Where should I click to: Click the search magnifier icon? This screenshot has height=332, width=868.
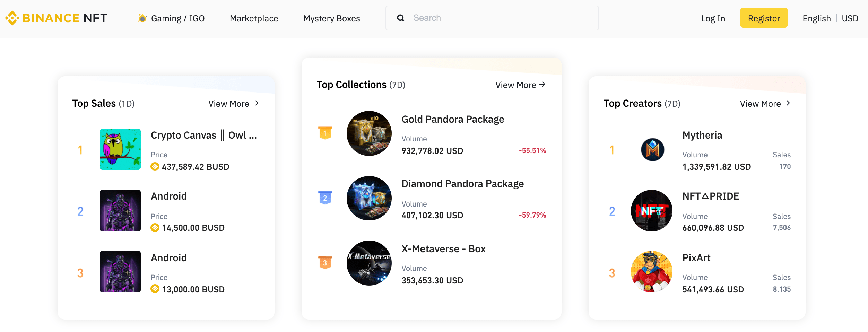(x=400, y=18)
